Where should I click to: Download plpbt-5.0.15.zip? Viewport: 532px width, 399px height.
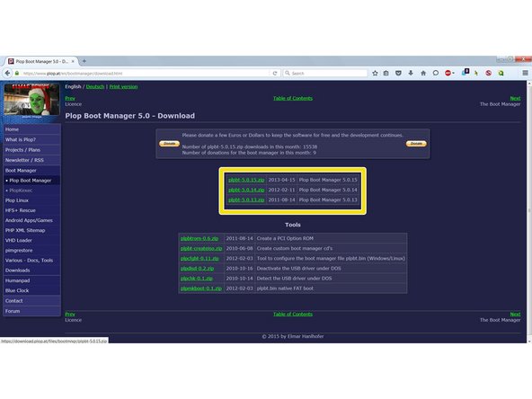click(x=246, y=180)
